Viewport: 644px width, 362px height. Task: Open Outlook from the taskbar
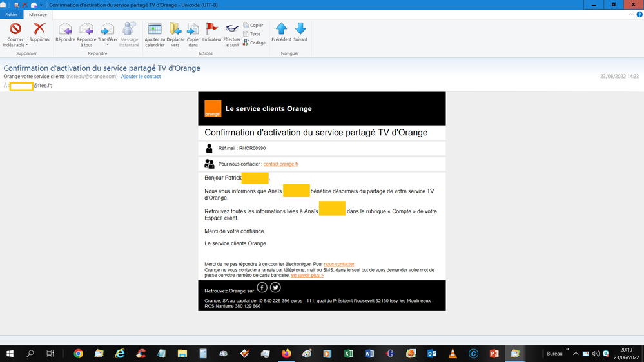(x=432, y=354)
